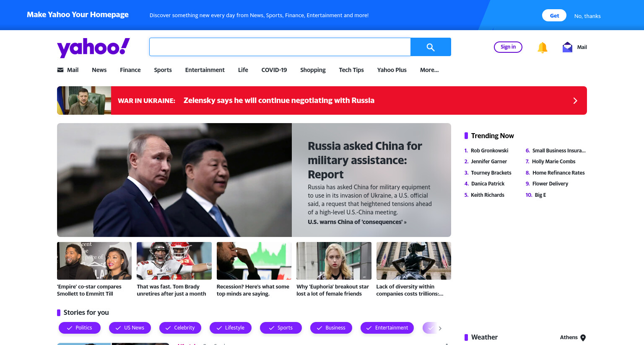The image size is (644, 345).
Task: Open trending topic Big E
Action: (x=540, y=195)
